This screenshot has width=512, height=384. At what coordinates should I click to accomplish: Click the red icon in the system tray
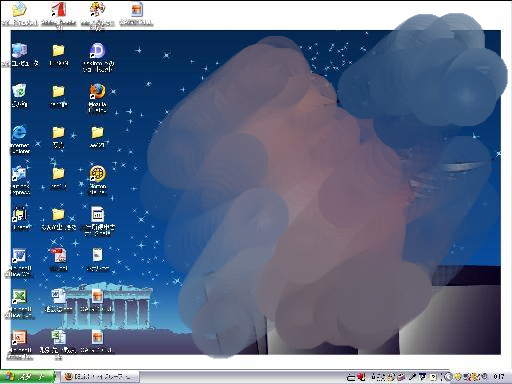(361, 377)
